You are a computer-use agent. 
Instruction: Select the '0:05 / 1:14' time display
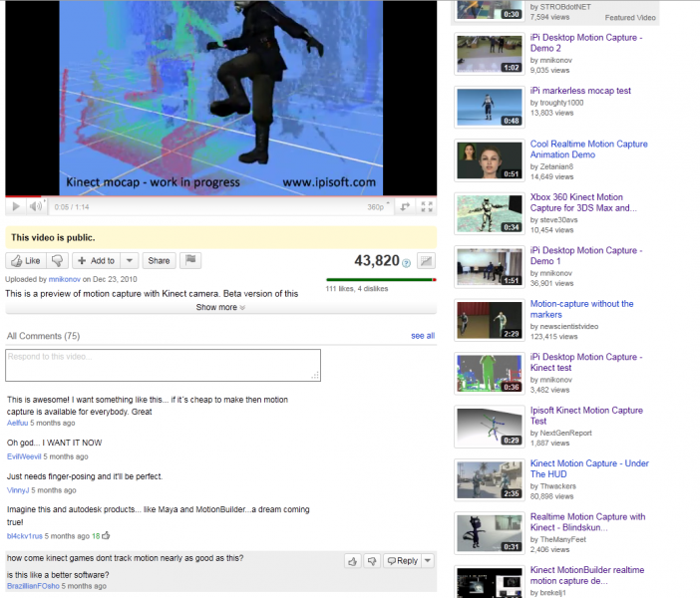72,207
